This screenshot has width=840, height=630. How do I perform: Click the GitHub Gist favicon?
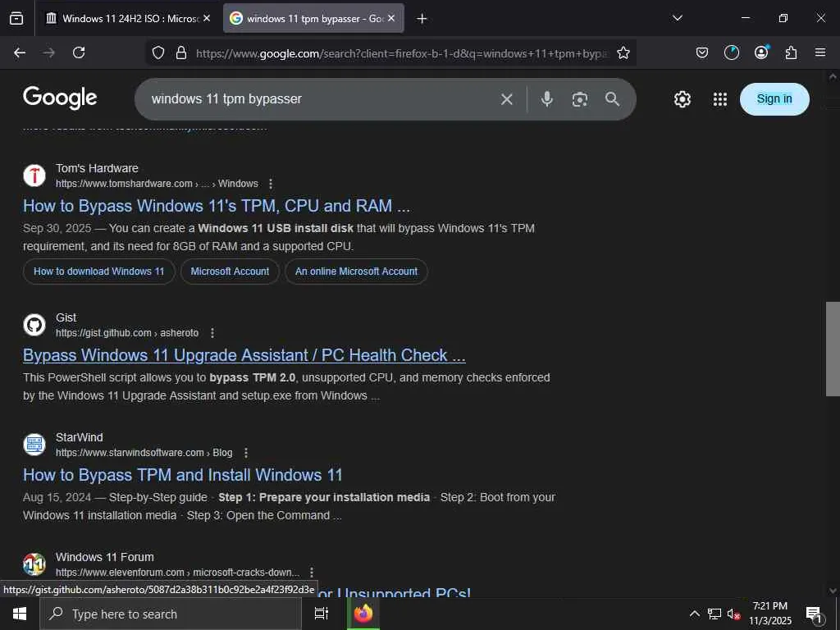34,325
